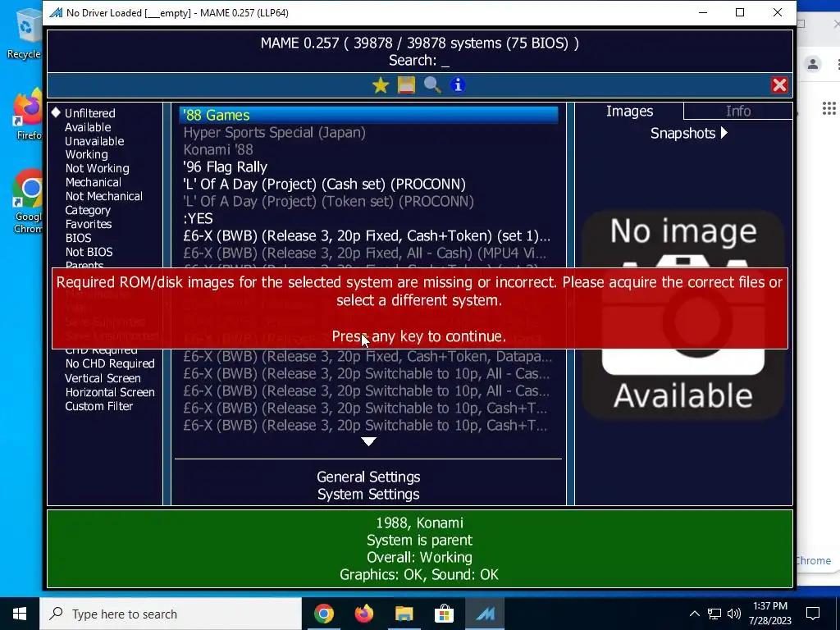Select the Not Mechanical filter
Screen dimensions: 840x630
click(104, 196)
